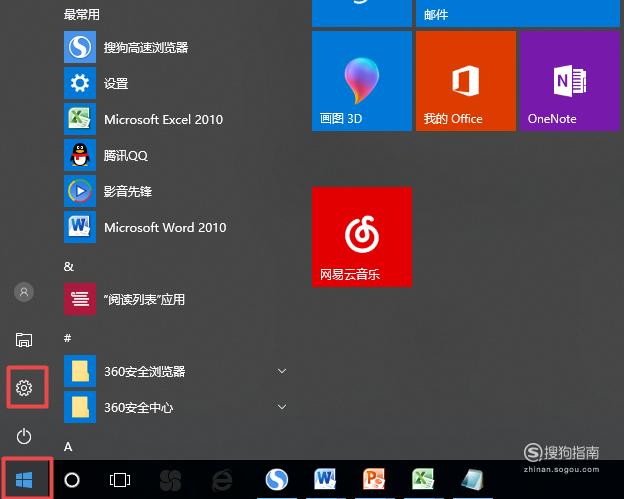
Task: Open the 画图 3D tile
Action: pos(362,81)
